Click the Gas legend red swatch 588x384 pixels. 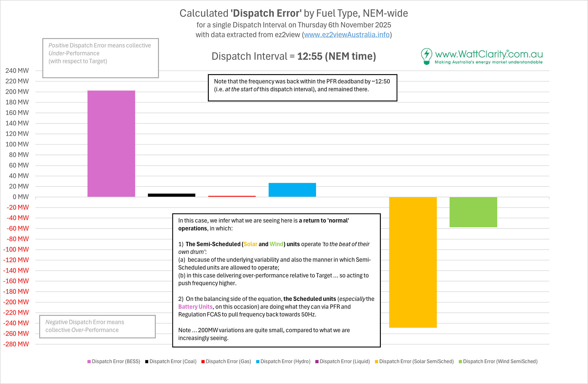click(x=203, y=362)
